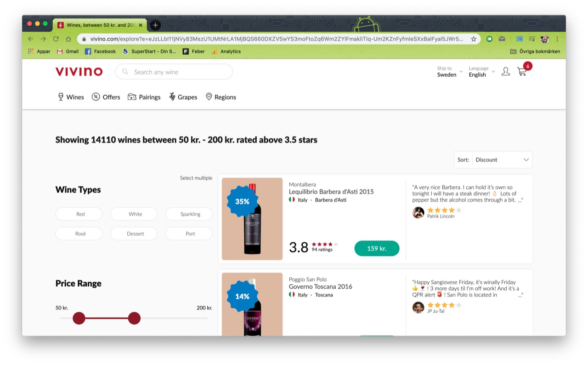Click the browser forward arrow

coord(43,39)
